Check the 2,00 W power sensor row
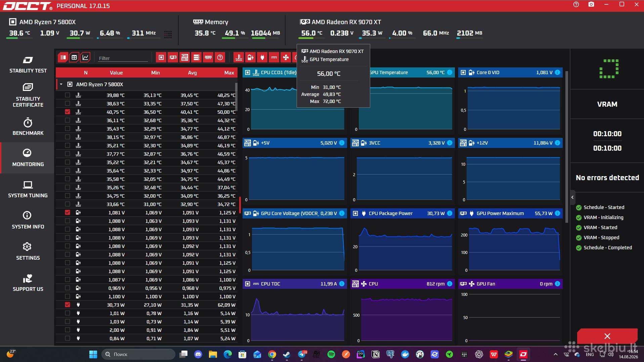The image size is (644, 362). 68,330
